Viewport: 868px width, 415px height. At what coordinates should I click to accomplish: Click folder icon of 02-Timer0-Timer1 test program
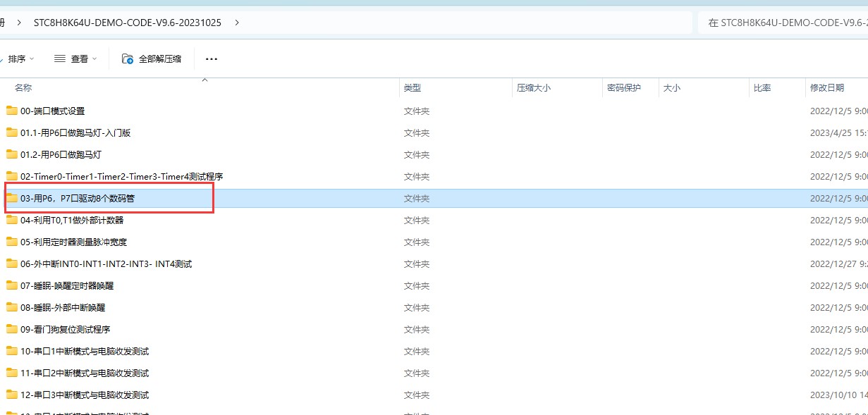[x=12, y=176]
